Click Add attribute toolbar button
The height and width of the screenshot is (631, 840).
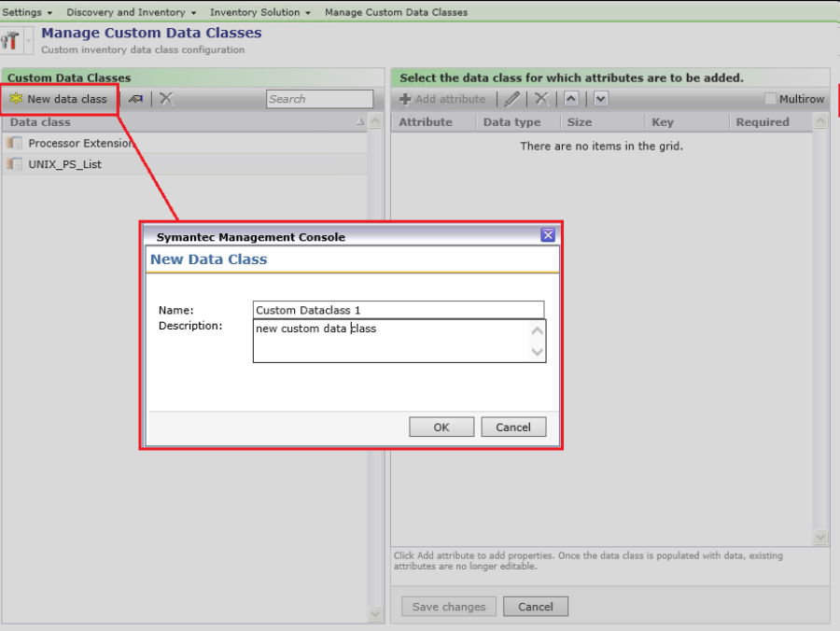pos(442,99)
